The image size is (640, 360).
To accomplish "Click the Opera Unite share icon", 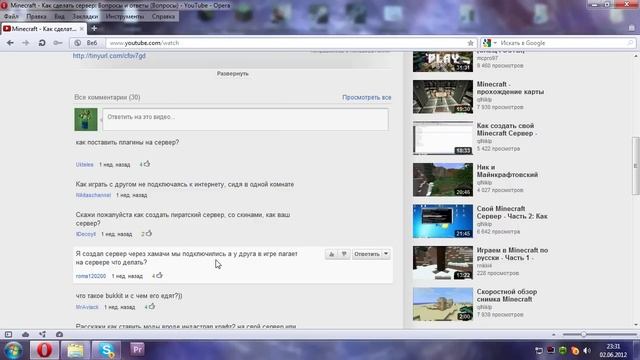I will pyautogui.click(x=42, y=334).
